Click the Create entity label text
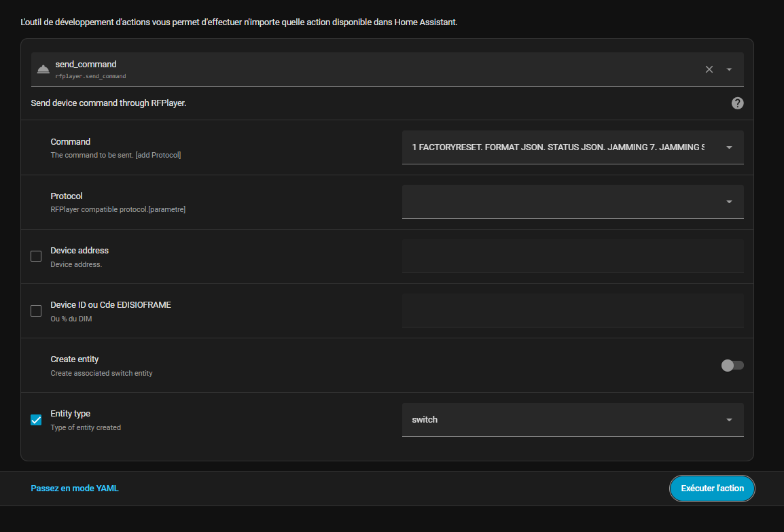This screenshot has height=532, width=784. point(75,359)
